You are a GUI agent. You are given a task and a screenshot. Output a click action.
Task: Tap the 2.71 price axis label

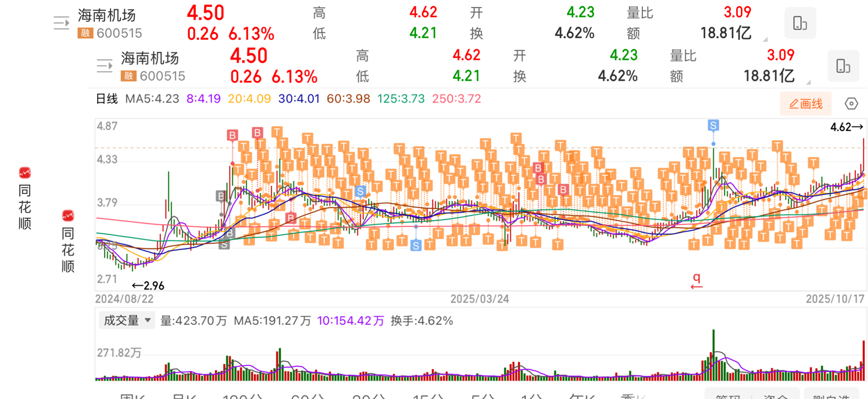click(x=106, y=280)
